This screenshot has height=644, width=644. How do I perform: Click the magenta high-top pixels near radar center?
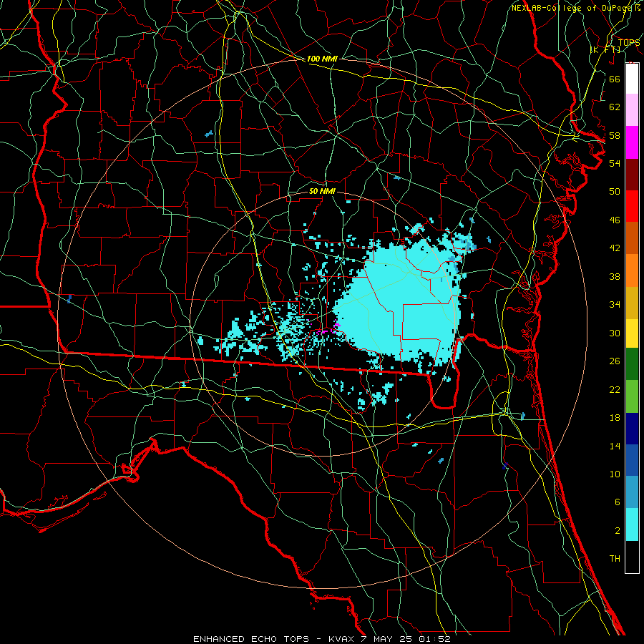click(328, 328)
